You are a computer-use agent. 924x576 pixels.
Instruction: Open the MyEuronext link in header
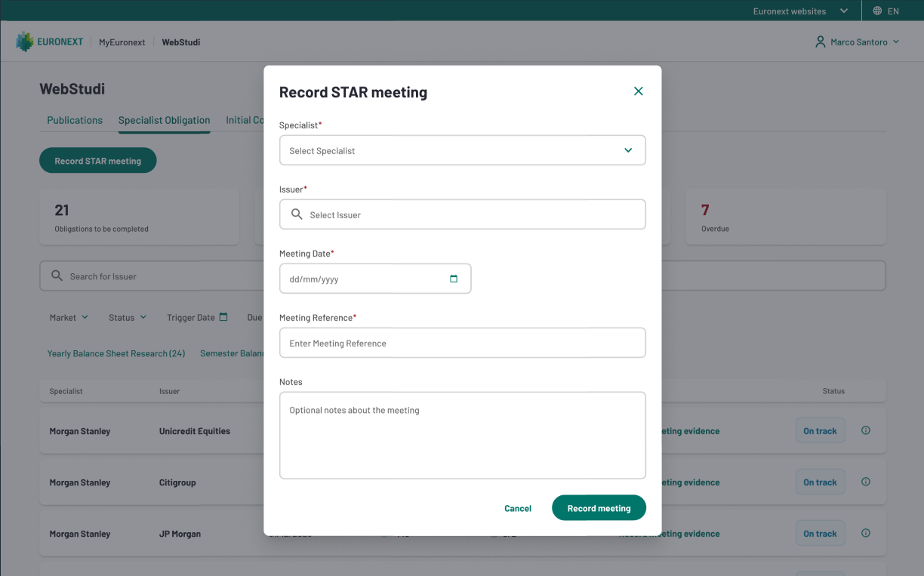[122, 42]
